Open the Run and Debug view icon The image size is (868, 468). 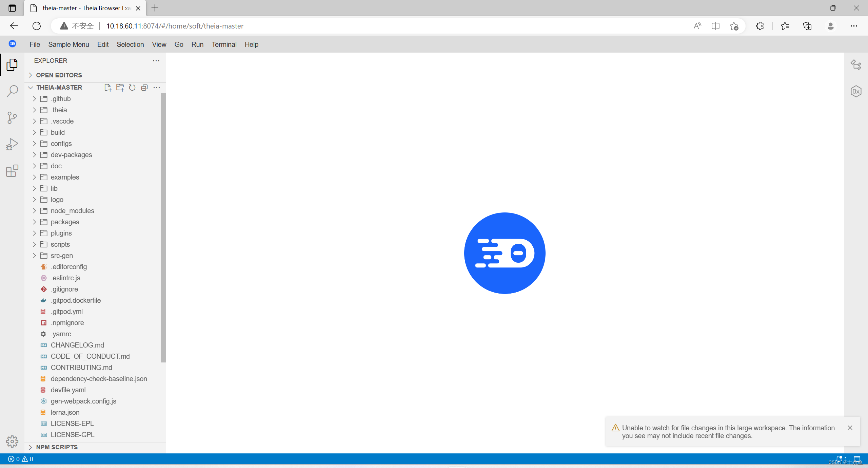12,144
